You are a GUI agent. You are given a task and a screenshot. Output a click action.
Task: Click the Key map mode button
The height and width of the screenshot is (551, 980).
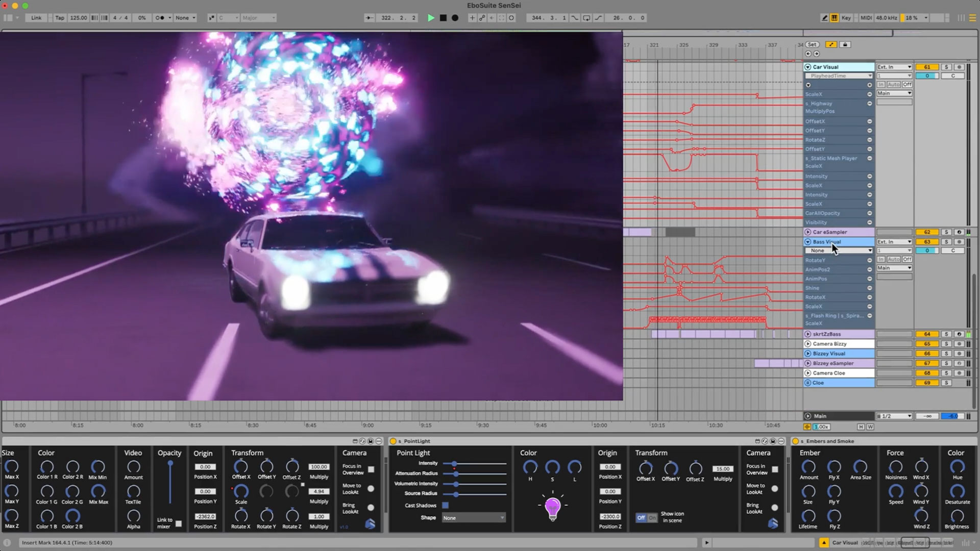click(846, 18)
